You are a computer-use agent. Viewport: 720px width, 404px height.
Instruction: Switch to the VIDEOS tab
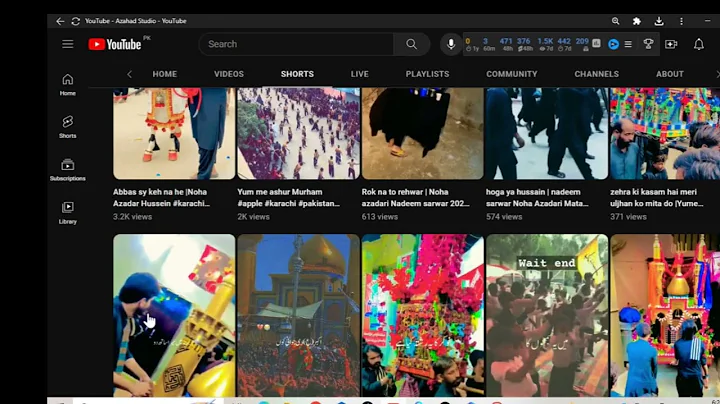click(x=229, y=74)
